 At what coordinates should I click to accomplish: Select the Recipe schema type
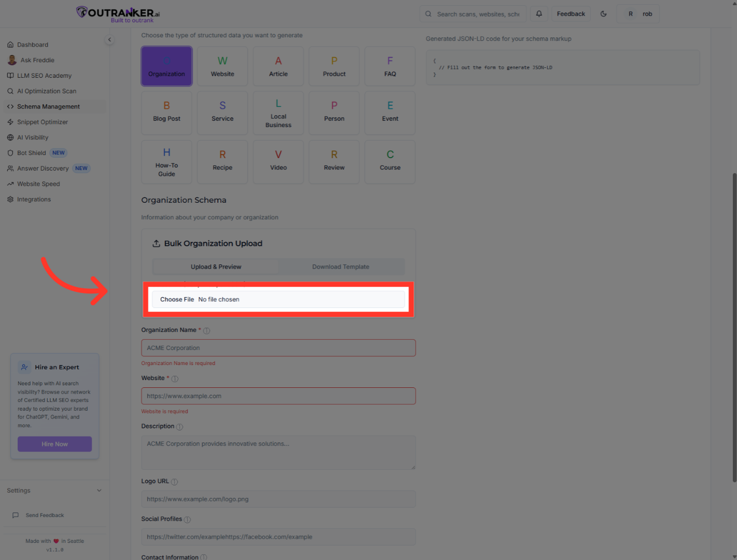[x=222, y=161]
